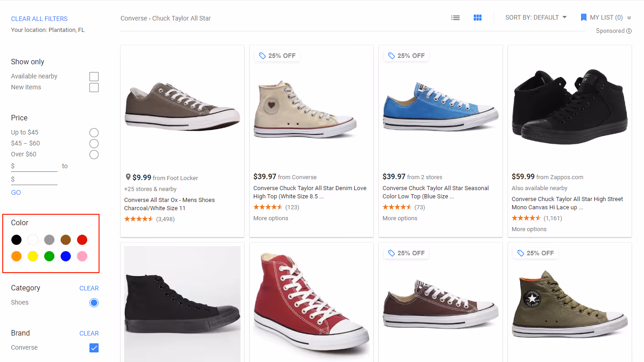
Task: Filter by orange color swatch
Action: tap(16, 256)
